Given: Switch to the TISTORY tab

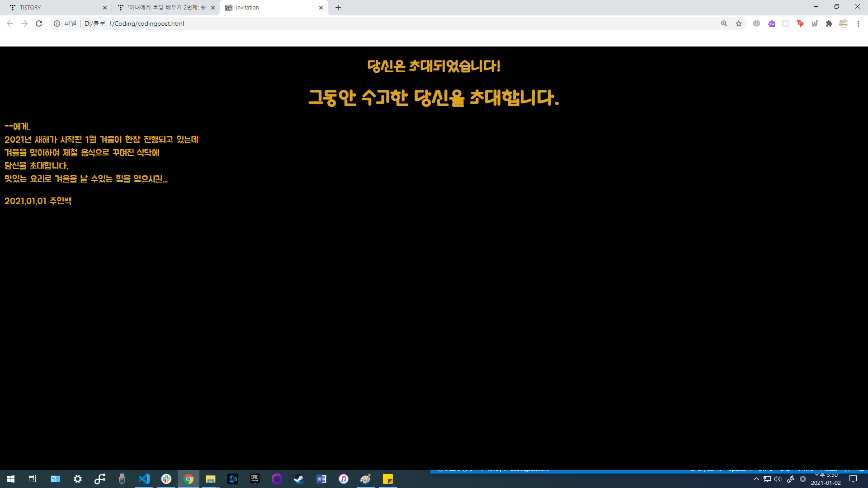Looking at the screenshot, I should coord(54,8).
